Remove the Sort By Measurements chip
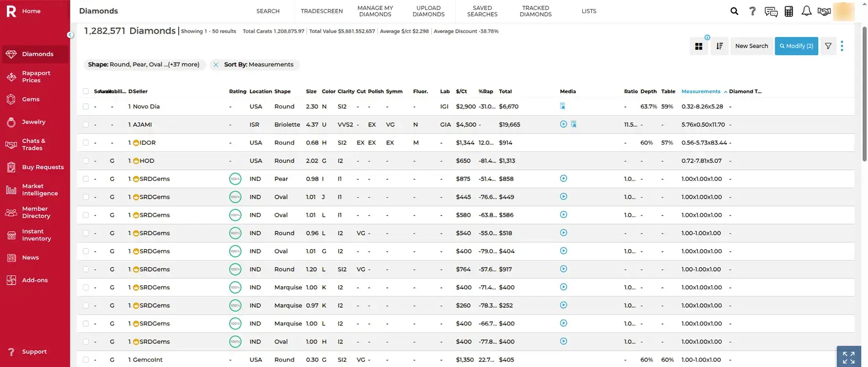 [x=216, y=65]
